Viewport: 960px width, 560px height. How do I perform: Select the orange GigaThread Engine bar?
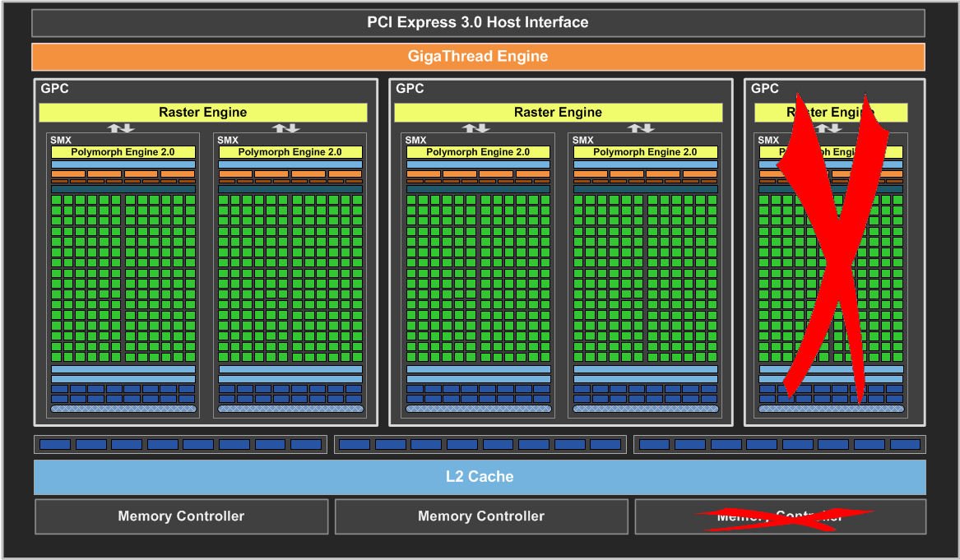click(x=478, y=56)
